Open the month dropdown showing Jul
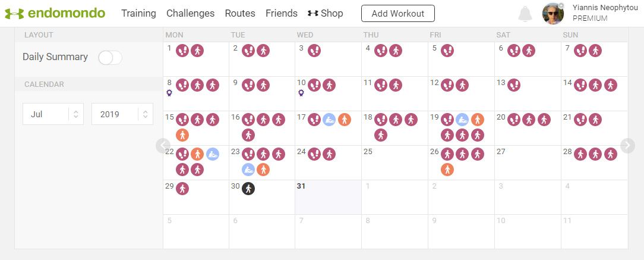 [53, 114]
